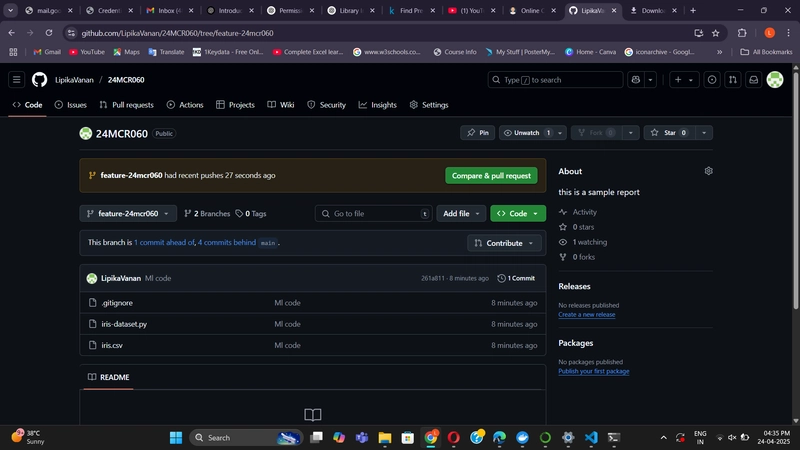The image size is (800, 450).
Task: Click the GitHub Octocat logo
Action: [x=39, y=80]
